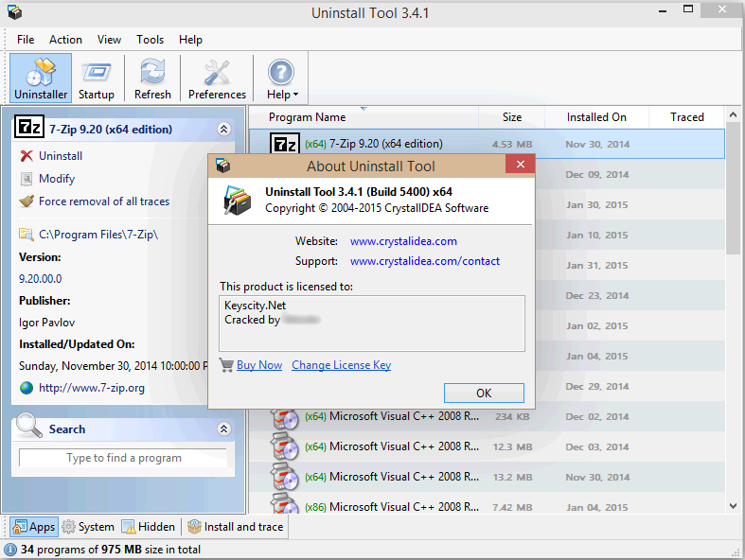Maximize the Uninstall Tool window
The width and height of the screenshot is (745, 560).
coord(687,9)
